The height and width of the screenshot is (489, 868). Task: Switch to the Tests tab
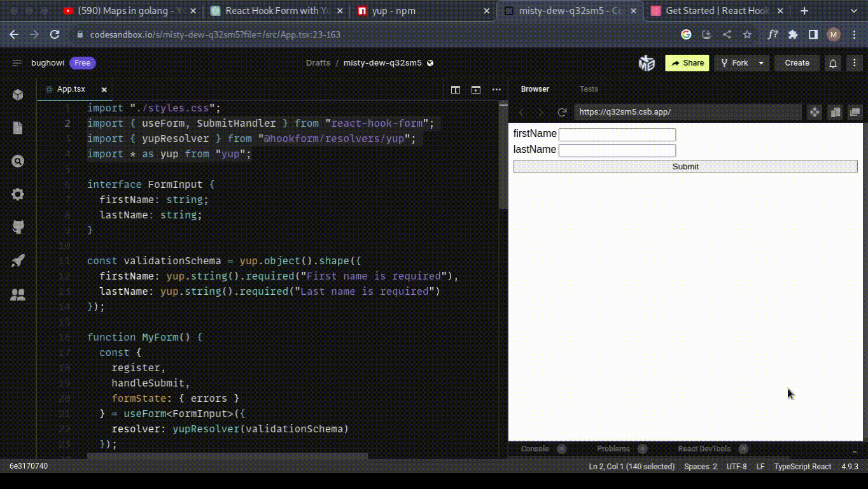click(x=589, y=89)
